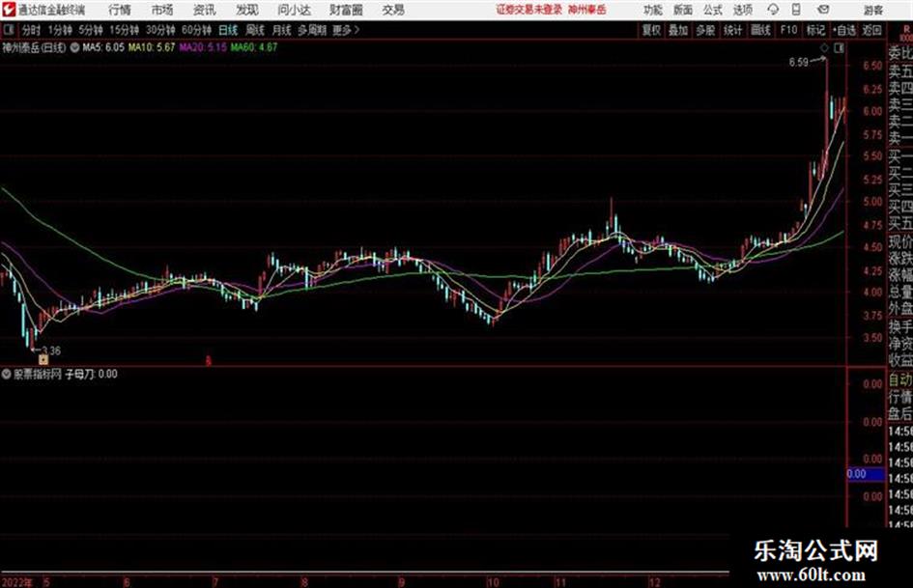Select the 日线 daily chart tab

(x=228, y=30)
